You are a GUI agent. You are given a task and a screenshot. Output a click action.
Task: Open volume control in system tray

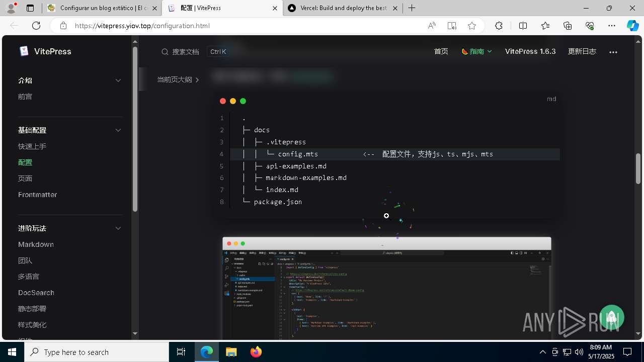[579, 352]
